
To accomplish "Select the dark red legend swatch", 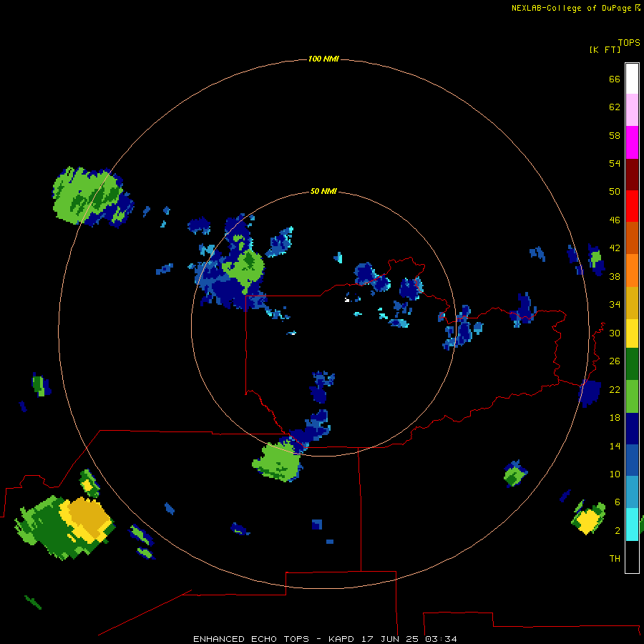I will point(632,174).
